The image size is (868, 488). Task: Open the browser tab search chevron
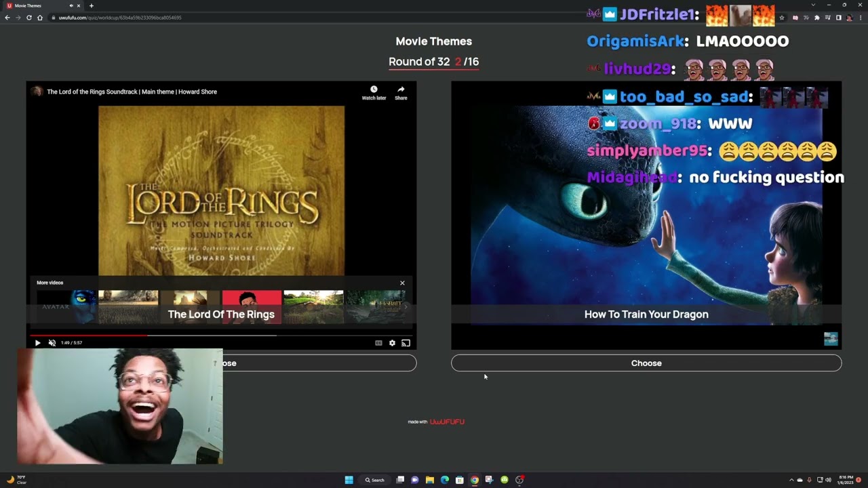(x=813, y=5)
